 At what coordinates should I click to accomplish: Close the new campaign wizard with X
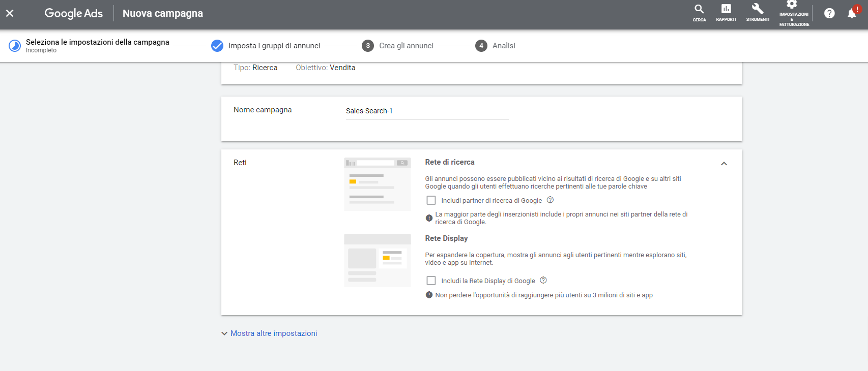[10, 13]
